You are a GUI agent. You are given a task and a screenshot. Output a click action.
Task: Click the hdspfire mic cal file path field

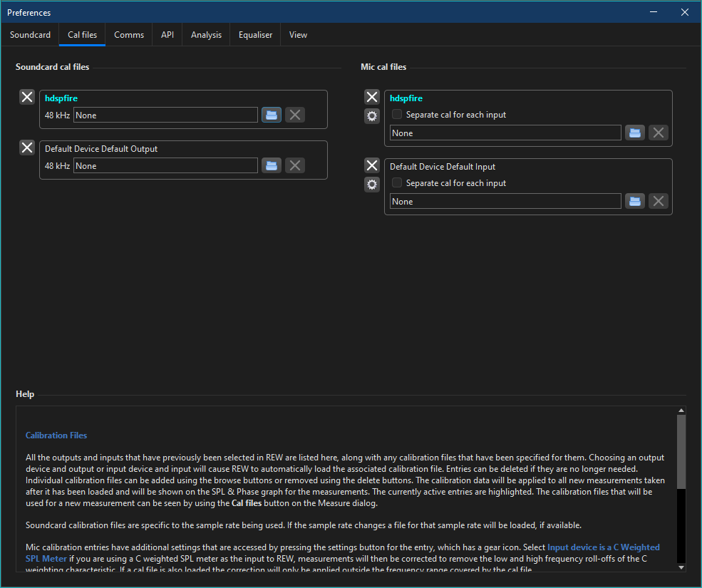point(505,133)
